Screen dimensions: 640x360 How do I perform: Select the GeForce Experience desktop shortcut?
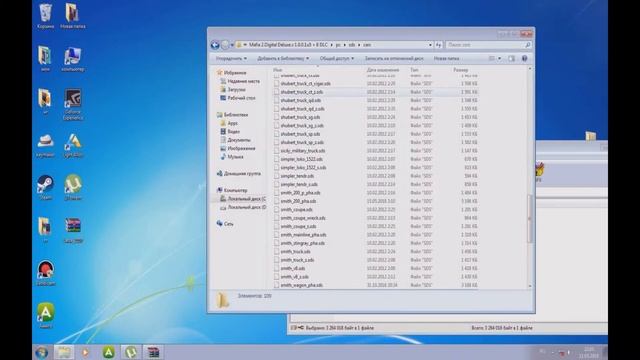click(73, 104)
